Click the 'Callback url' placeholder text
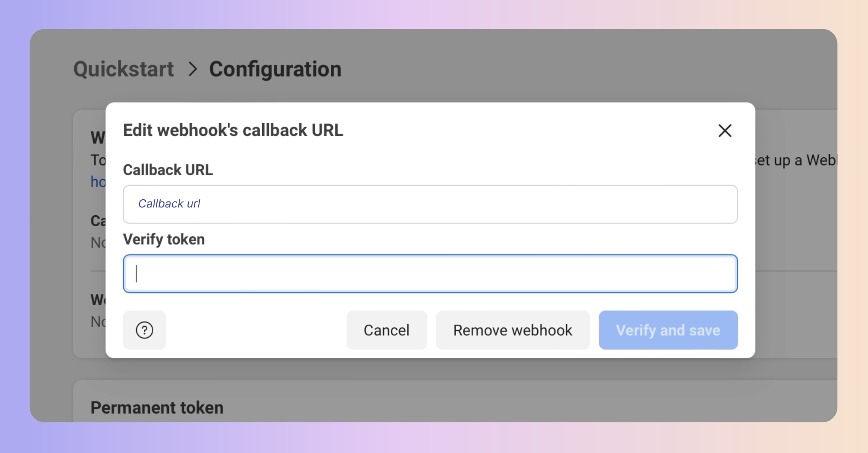 169,204
